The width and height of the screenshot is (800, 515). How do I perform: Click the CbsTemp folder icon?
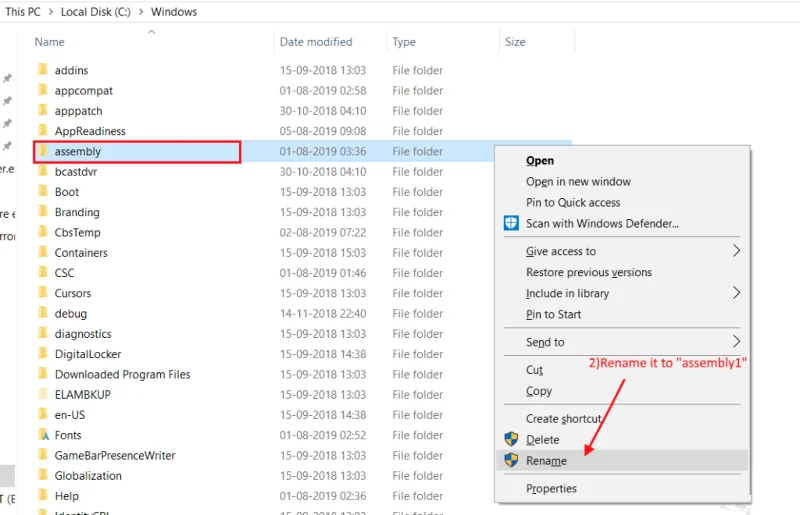coord(43,232)
